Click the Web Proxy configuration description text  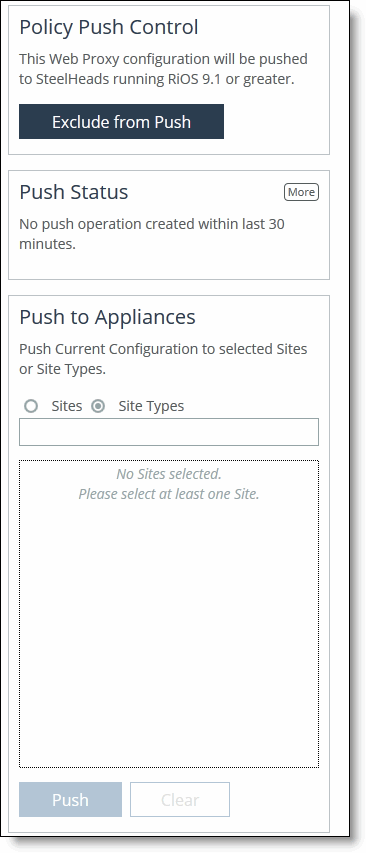click(x=163, y=69)
